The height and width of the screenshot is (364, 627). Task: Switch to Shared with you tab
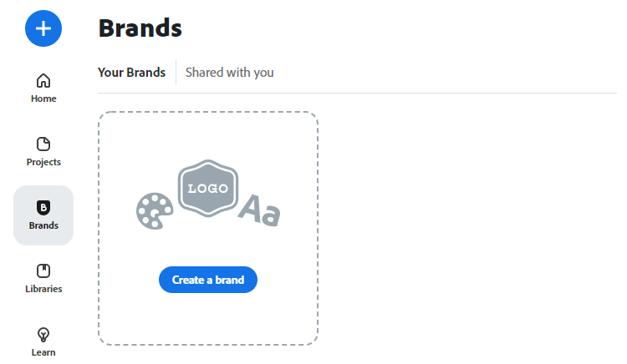click(230, 73)
